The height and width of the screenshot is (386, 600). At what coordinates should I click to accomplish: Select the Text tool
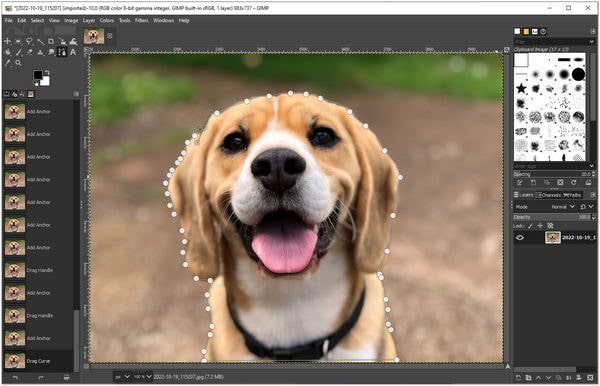(73, 52)
